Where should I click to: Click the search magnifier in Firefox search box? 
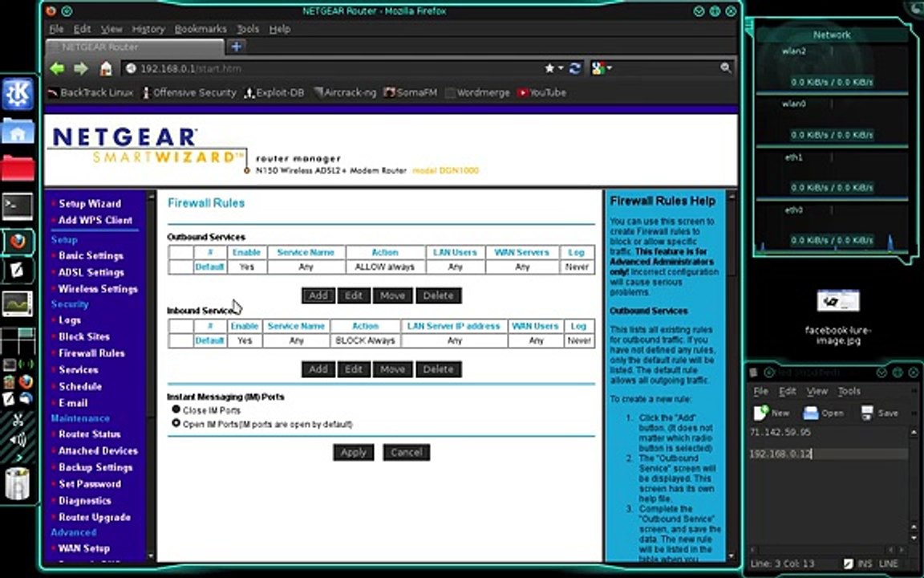[725, 68]
